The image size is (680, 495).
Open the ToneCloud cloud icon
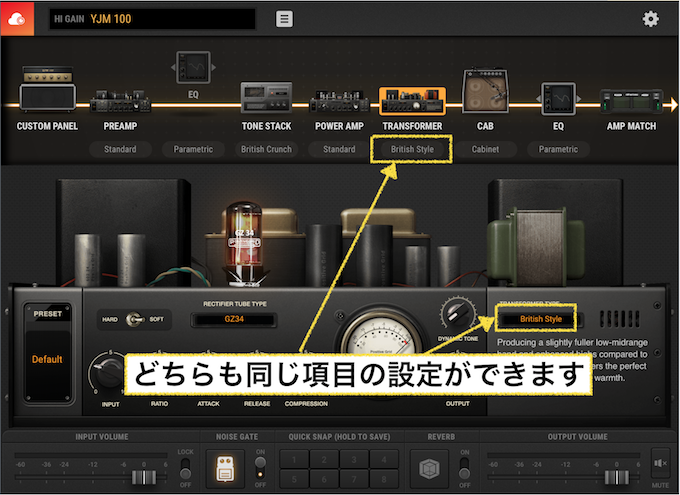tap(17, 19)
